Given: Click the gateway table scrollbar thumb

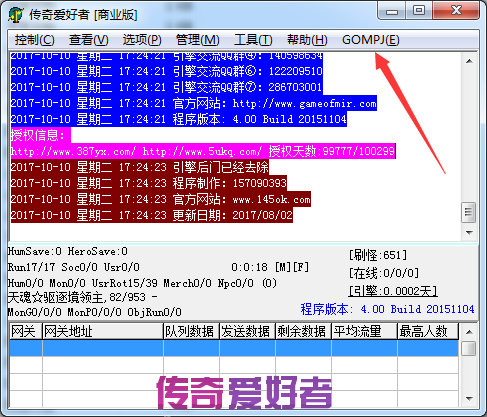Looking at the screenshot, I should [469, 348].
